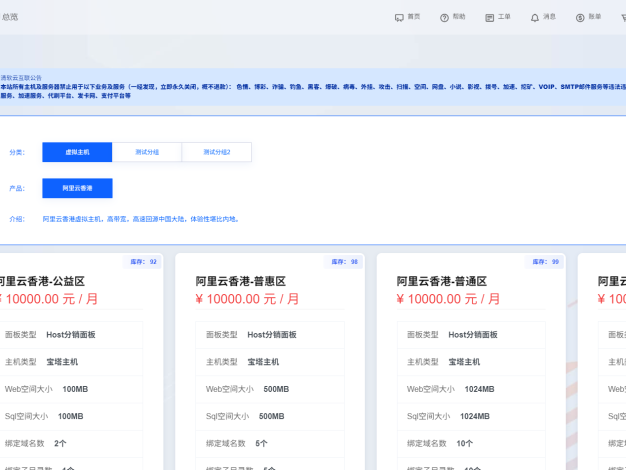Switch to the 测试分组 category tab
Screen dimensions: 626x470
(x=147, y=152)
